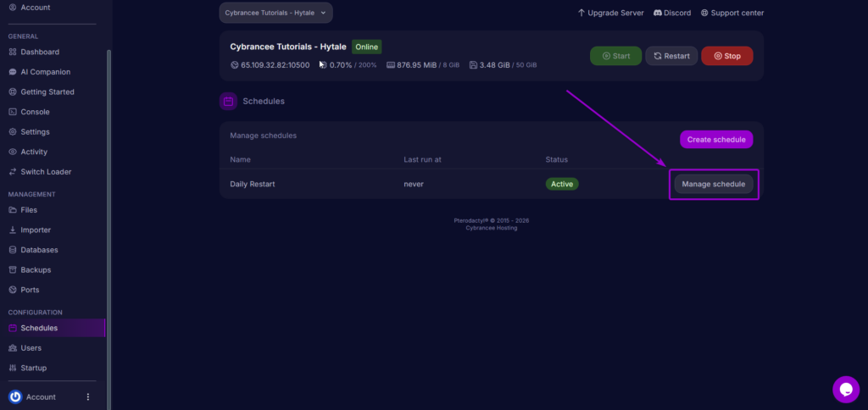Viewport: 868px width, 410px height.
Task: Open the live chat bubble
Action: tap(846, 390)
